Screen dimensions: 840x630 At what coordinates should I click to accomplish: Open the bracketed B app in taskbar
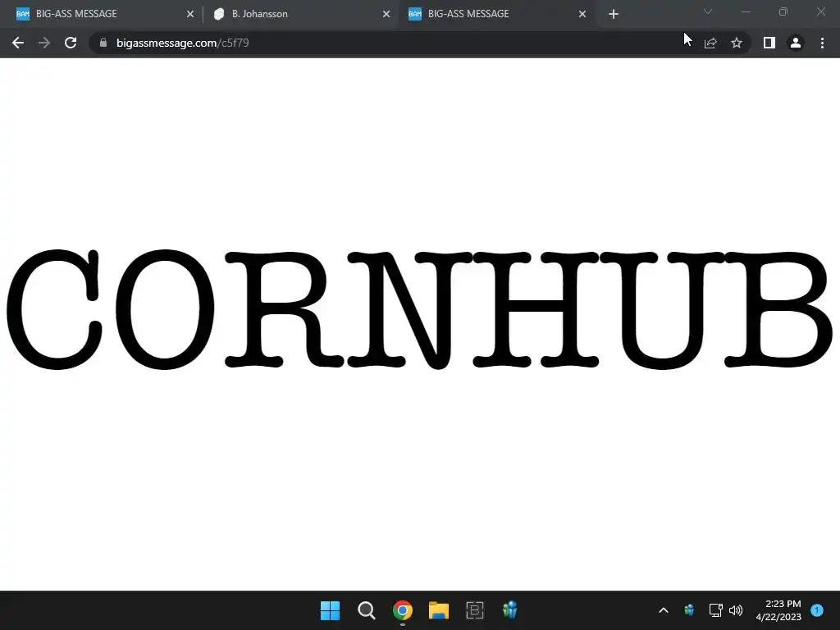click(x=475, y=610)
